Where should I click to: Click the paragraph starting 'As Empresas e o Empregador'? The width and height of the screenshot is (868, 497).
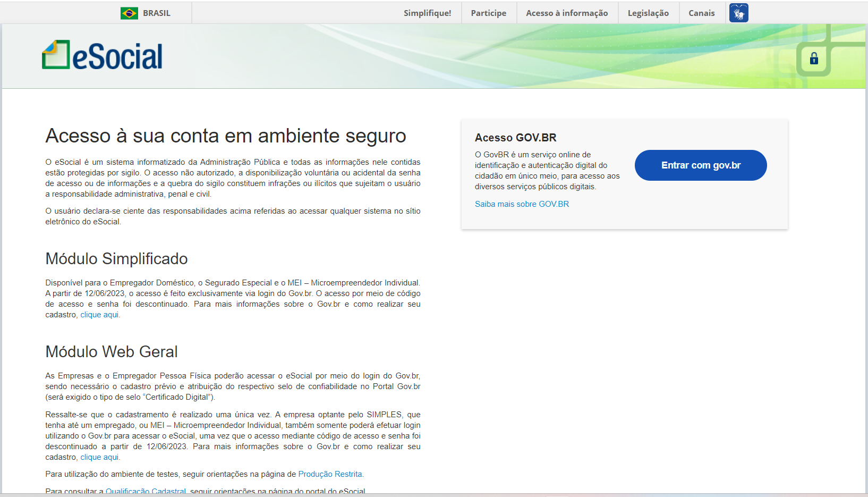pos(233,386)
